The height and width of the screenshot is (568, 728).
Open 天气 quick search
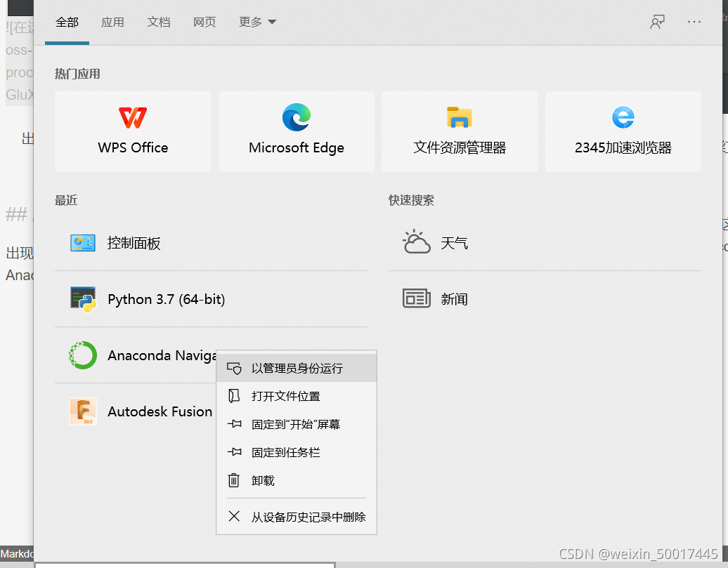[x=545, y=243]
